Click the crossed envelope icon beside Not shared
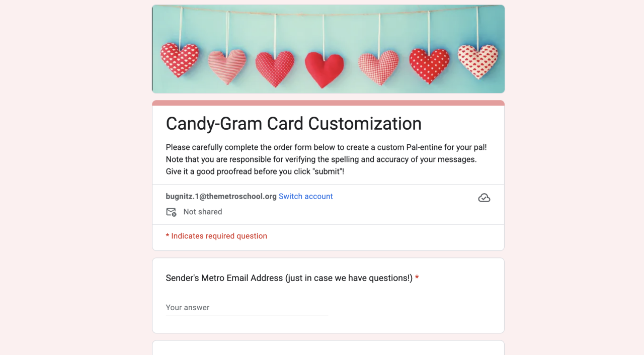644x355 pixels. click(171, 212)
